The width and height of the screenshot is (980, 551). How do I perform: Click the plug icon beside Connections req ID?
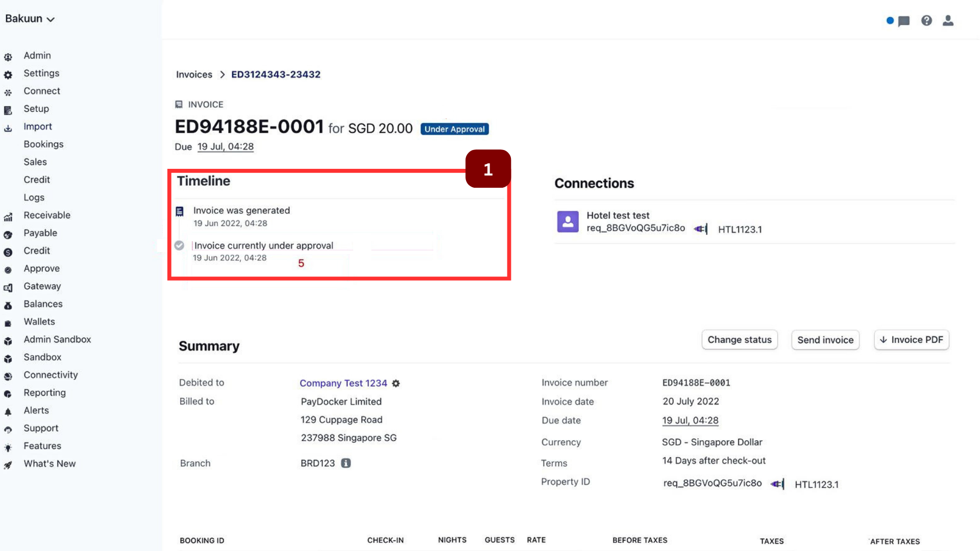(x=701, y=229)
